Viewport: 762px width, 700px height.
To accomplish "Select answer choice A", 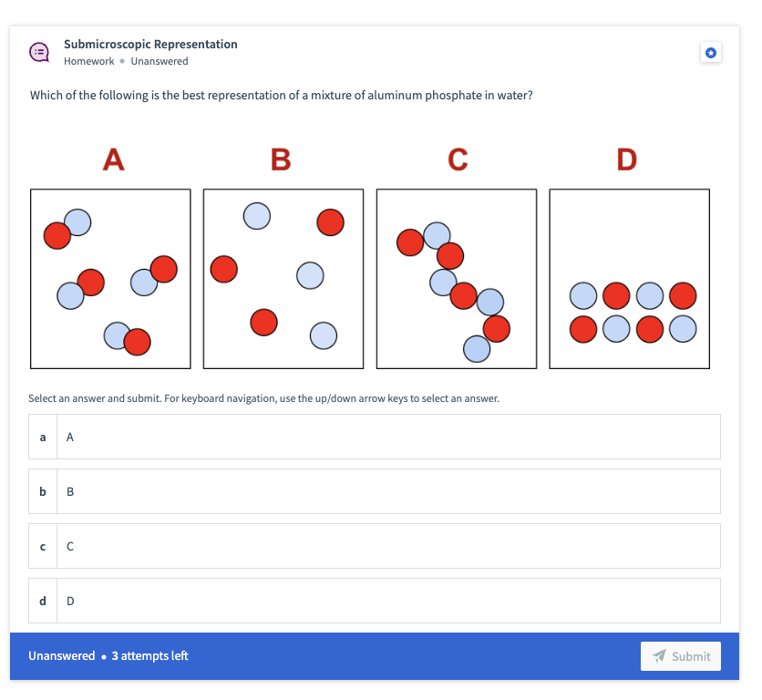I will tap(374, 437).
